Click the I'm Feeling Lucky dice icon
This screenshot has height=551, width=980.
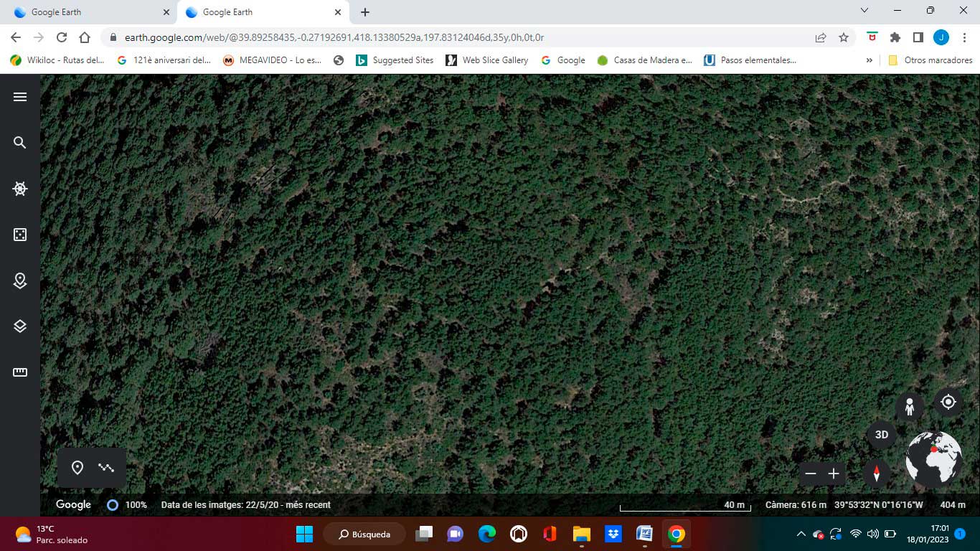tap(20, 235)
